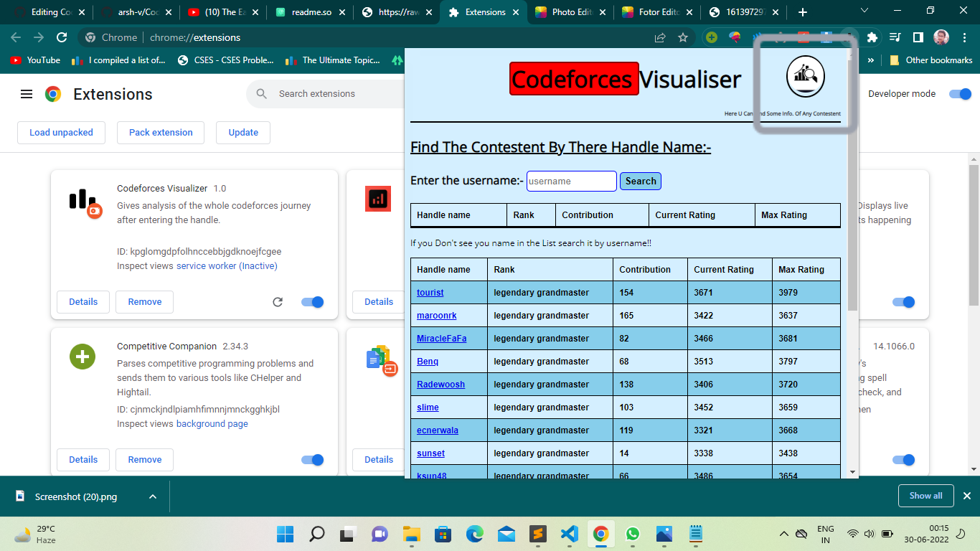Open Visual Studio Code from the taskbar

pos(570,534)
